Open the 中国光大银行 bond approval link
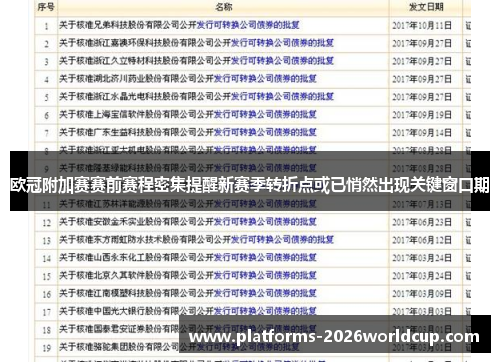 [x=188, y=311]
